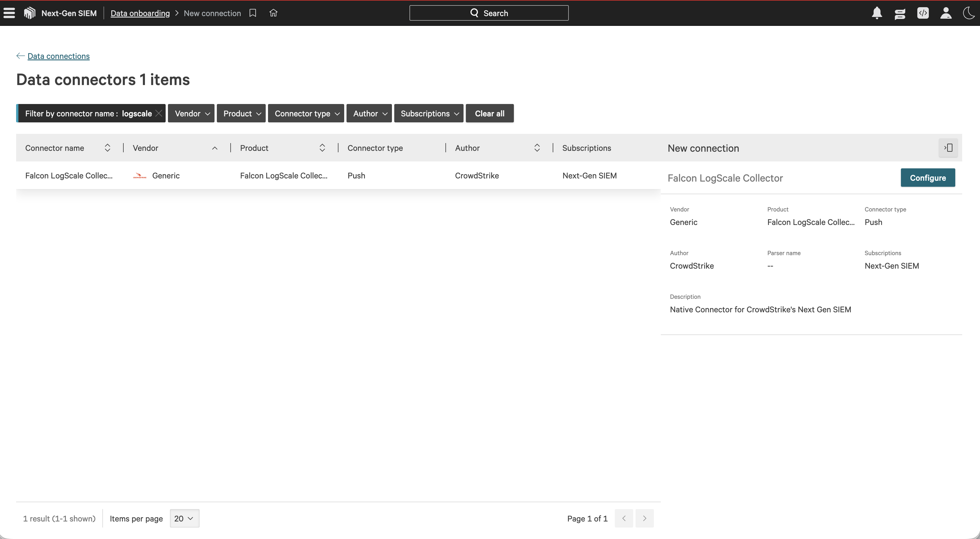Click Page 1 of 1 indicator
The image size is (980, 539).
(x=587, y=519)
